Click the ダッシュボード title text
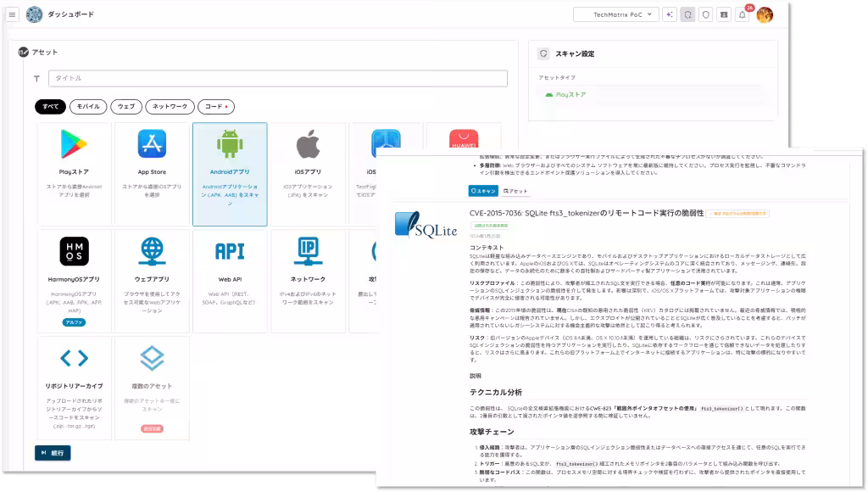 [x=70, y=14]
